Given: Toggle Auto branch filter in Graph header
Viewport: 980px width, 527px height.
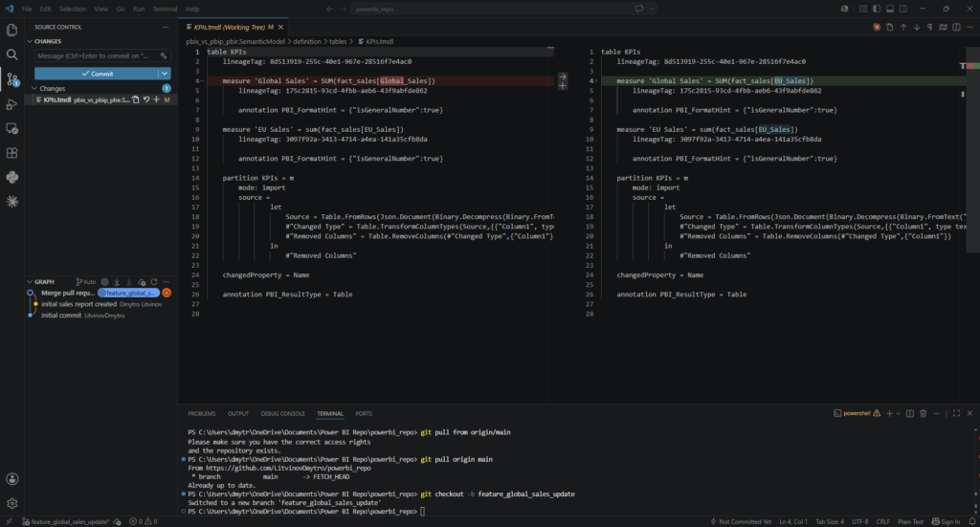Looking at the screenshot, I should (85, 282).
